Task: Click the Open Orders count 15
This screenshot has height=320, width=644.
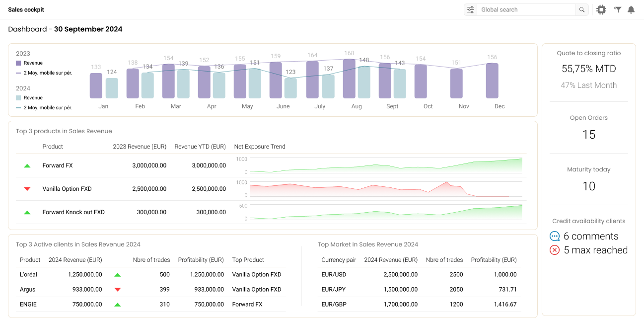Action: [x=588, y=135]
